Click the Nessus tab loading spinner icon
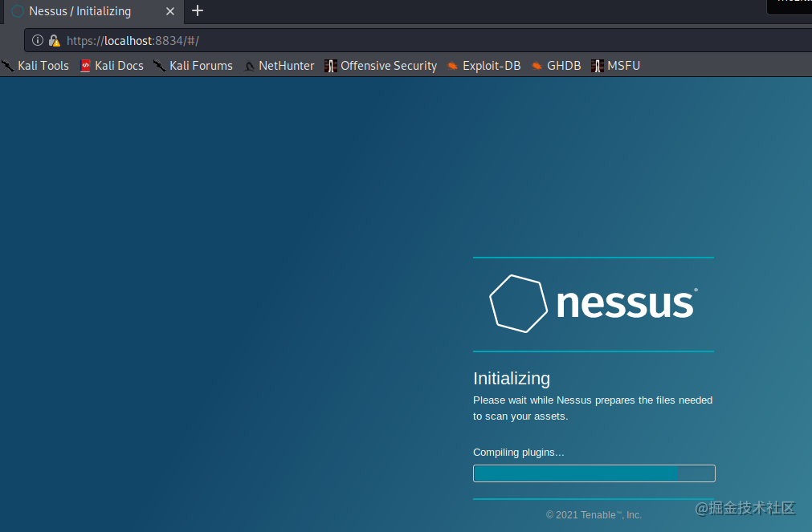Image resolution: width=812 pixels, height=532 pixels. coord(18,11)
